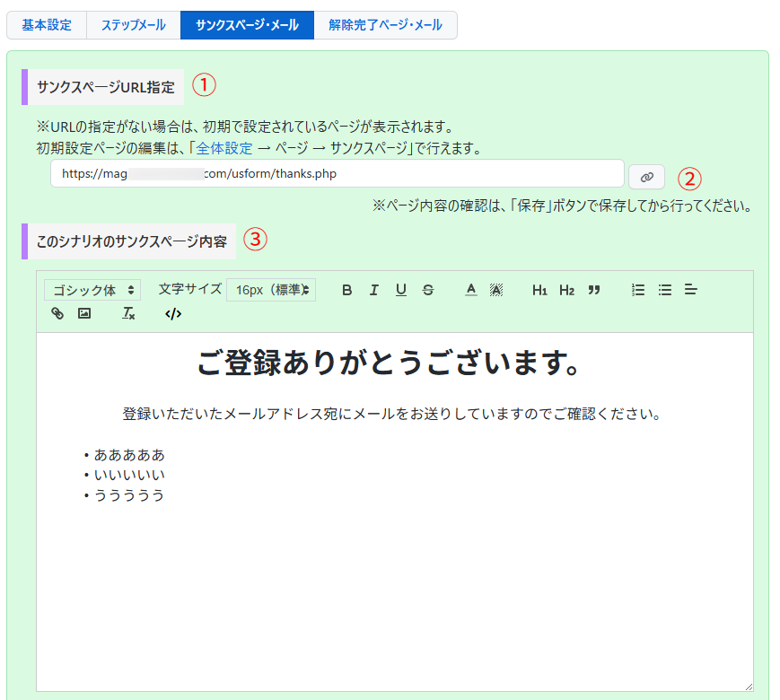Switch to the 基本設定 tab

[47, 25]
